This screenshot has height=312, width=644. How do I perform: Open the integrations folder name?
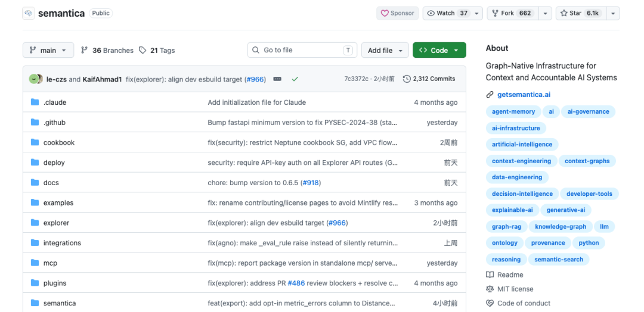[62, 243]
